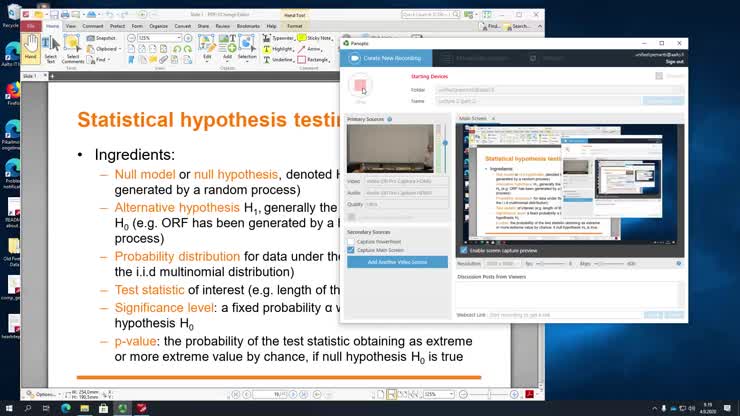Click Add Another Video Source button
Viewport: 740px width, 416px height.
[x=397, y=262]
